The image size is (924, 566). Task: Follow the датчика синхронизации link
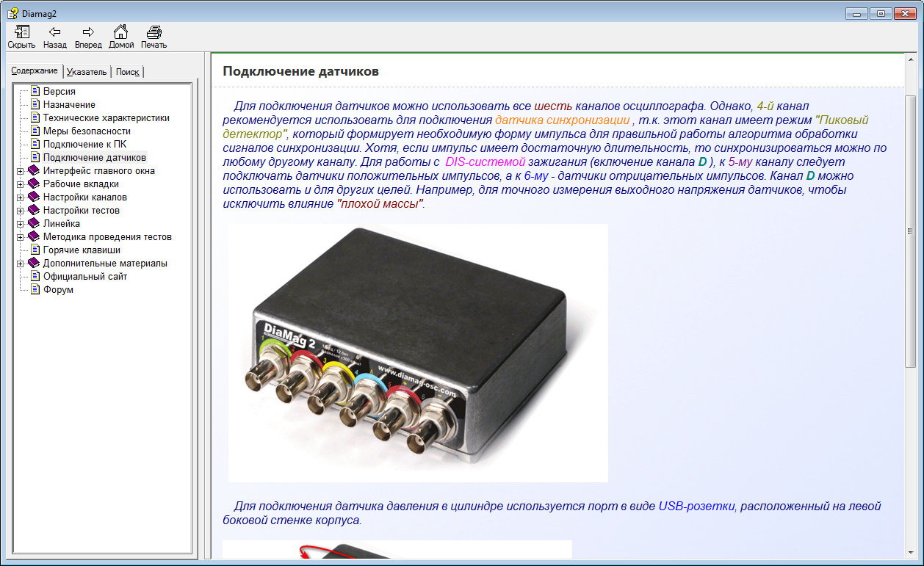[562, 120]
